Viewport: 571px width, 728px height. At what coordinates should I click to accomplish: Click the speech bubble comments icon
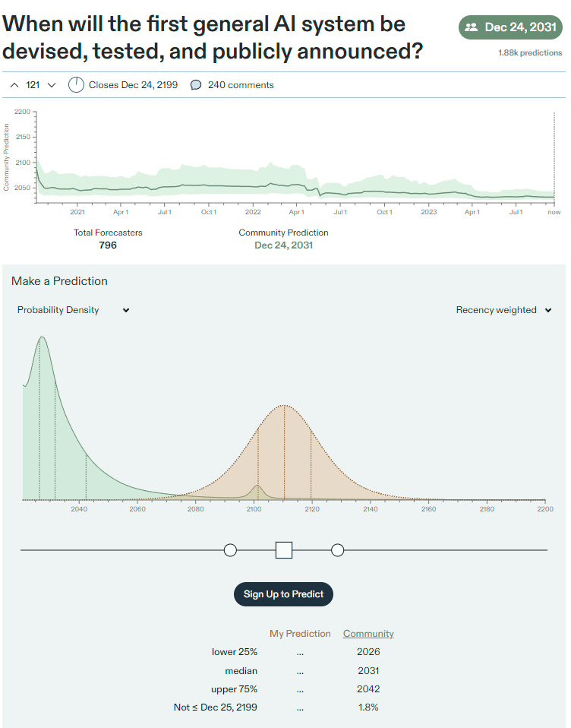coord(196,85)
